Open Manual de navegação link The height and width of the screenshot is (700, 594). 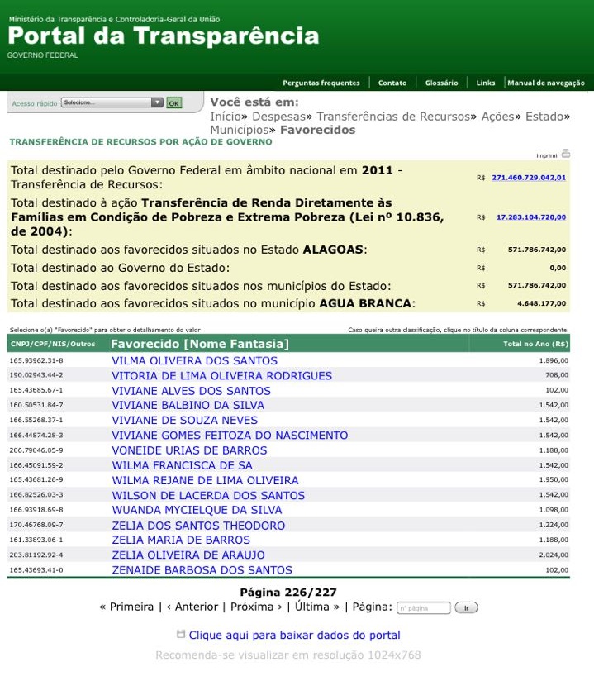click(x=546, y=83)
